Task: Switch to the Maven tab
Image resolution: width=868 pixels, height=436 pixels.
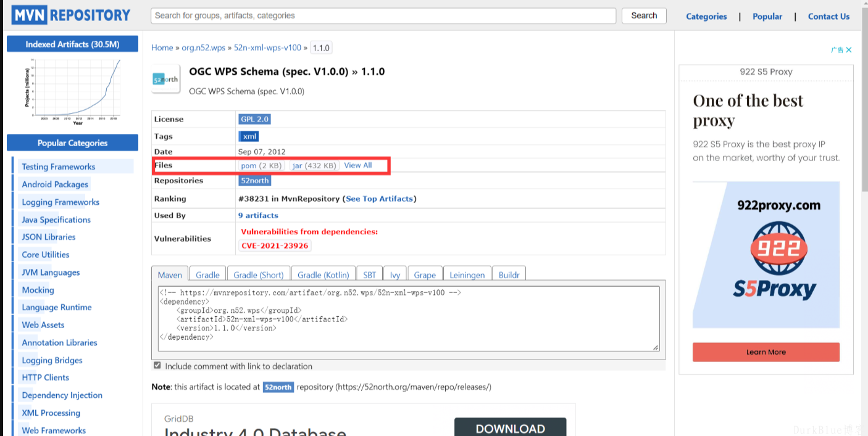Action: (170, 275)
